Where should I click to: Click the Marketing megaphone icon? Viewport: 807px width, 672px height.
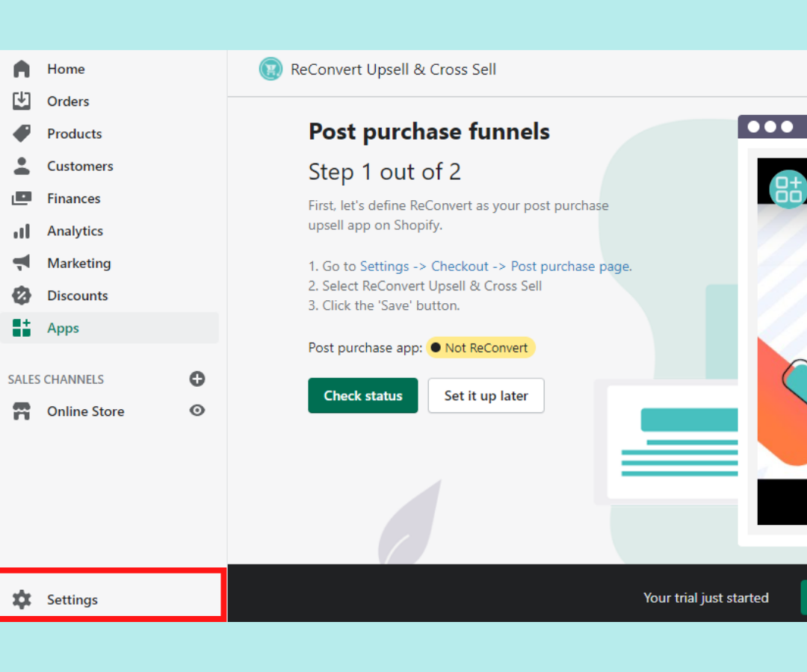tap(22, 263)
